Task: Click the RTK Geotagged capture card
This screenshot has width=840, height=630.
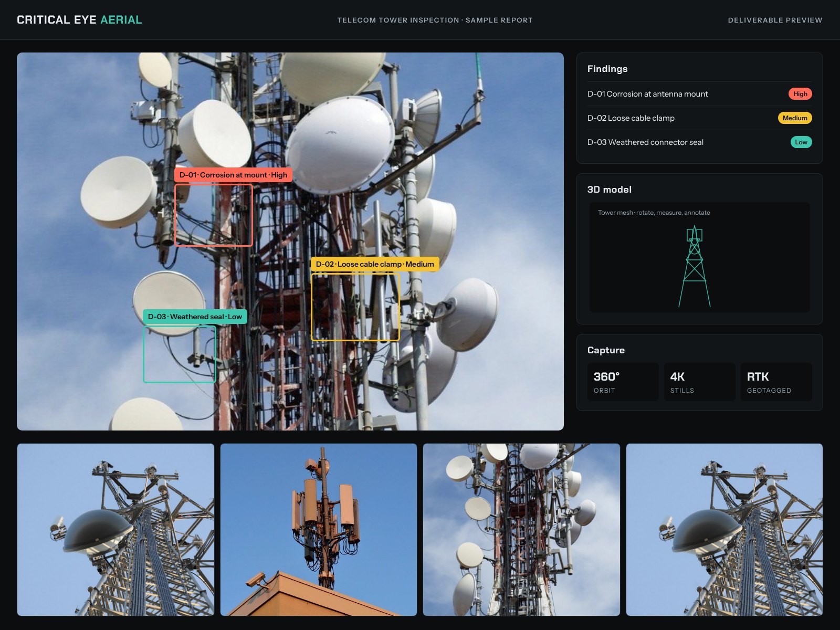Action: click(776, 382)
